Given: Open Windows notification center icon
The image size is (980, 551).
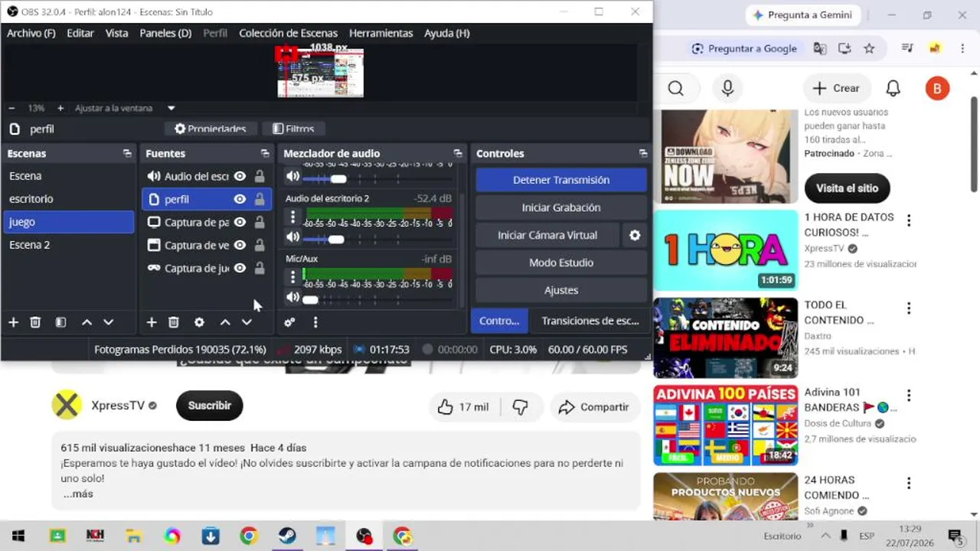Looking at the screenshot, I should tap(955, 536).
